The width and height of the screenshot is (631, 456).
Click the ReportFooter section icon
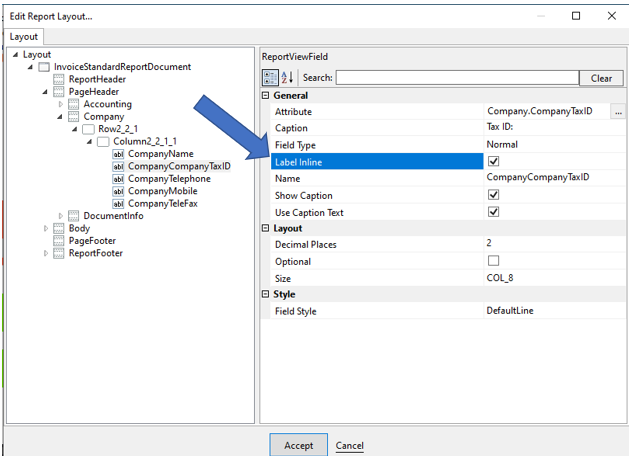59,254
